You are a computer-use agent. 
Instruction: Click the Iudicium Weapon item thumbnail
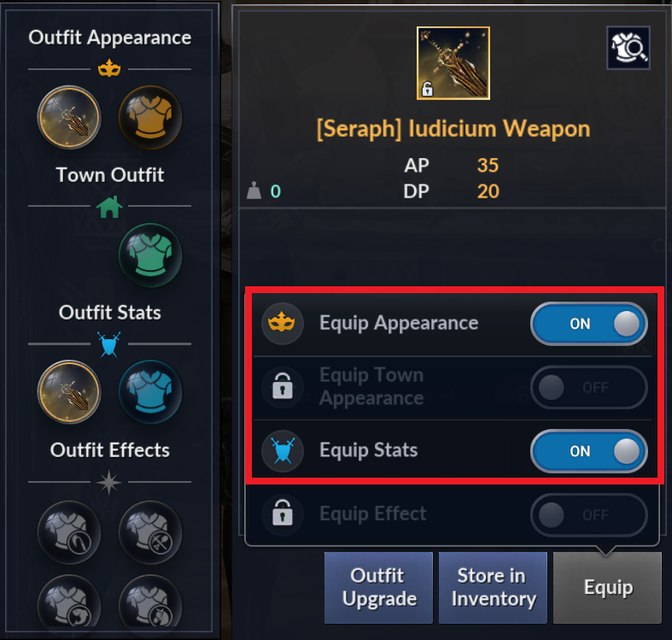[x=453, y=63]
